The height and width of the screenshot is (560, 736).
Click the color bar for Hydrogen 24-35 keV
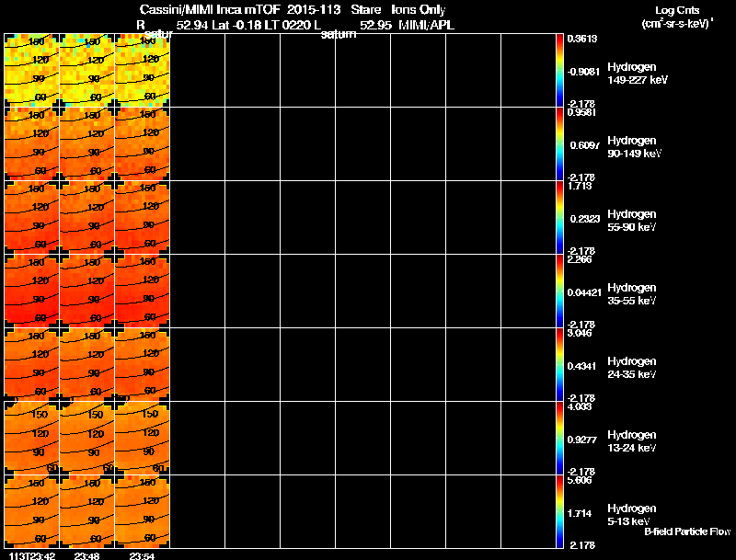(x=559, y=365)
